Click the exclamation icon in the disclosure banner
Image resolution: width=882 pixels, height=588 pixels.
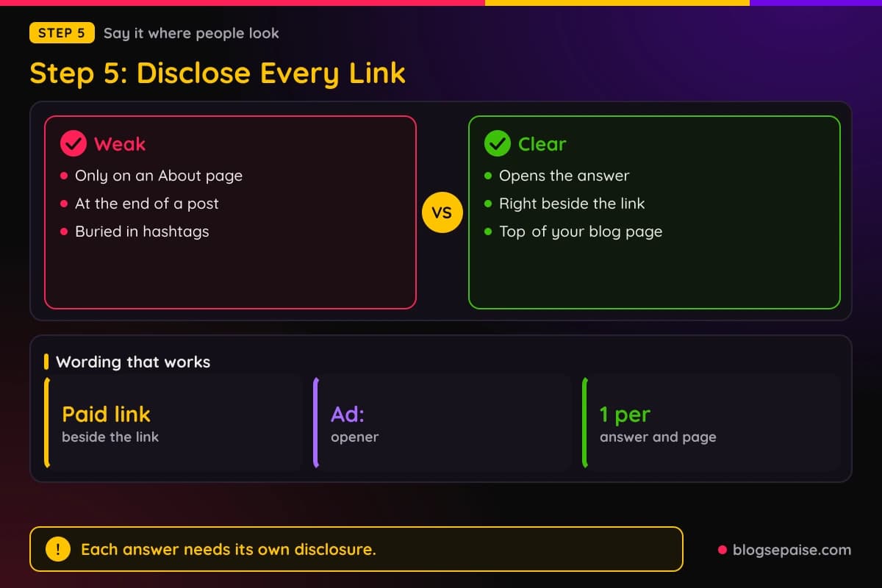coord(57,549)
